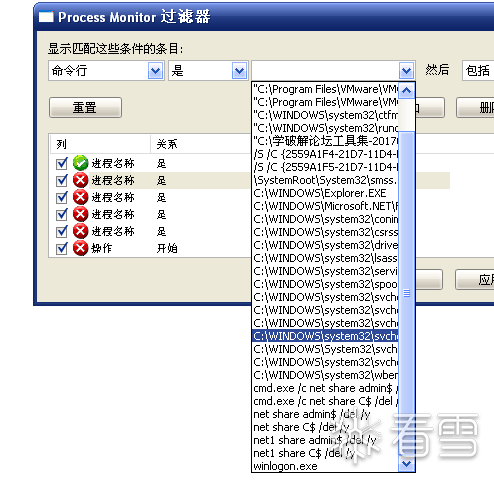Select the system32\servi entry
Screen dimensions: 494x482
(x=325, y=271)
